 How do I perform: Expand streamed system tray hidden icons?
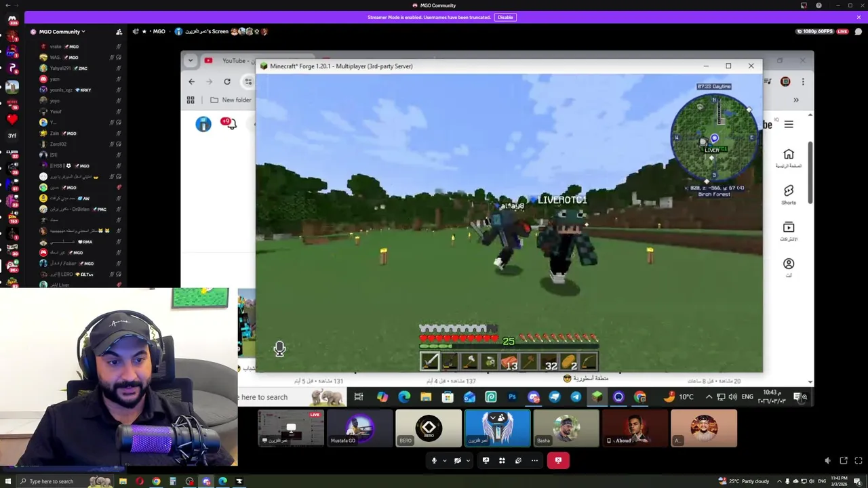pyautogui.click(x=709, y=397)
